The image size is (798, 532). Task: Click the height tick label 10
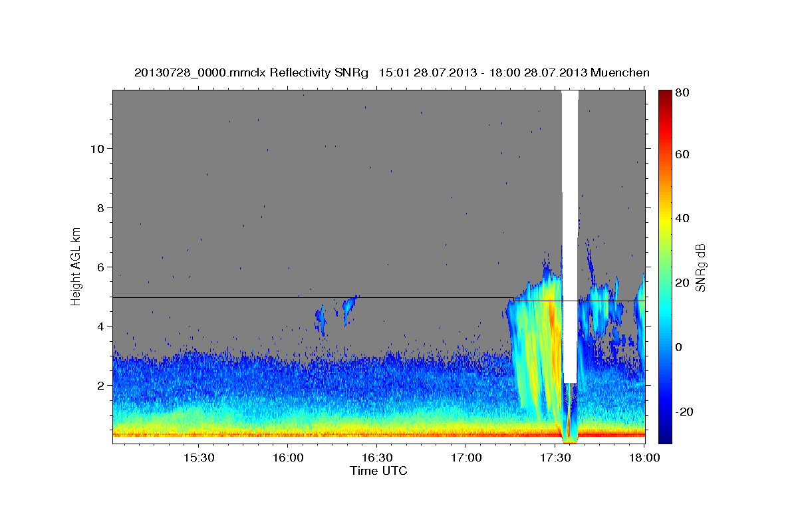[x=98, y=148]
